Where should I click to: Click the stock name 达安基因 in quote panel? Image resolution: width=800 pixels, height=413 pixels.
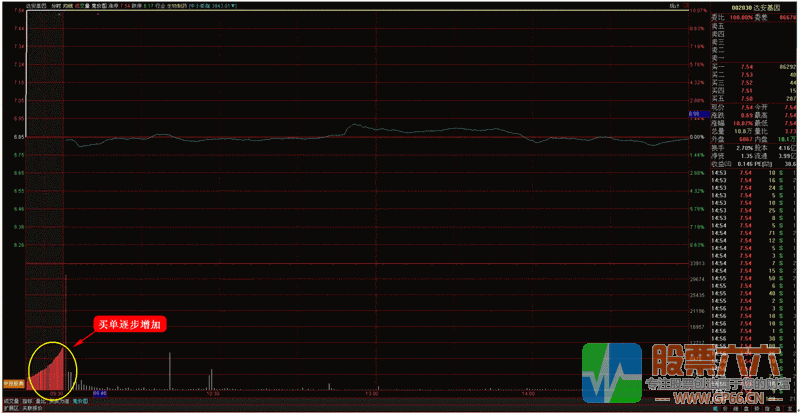tap(772, 5)
